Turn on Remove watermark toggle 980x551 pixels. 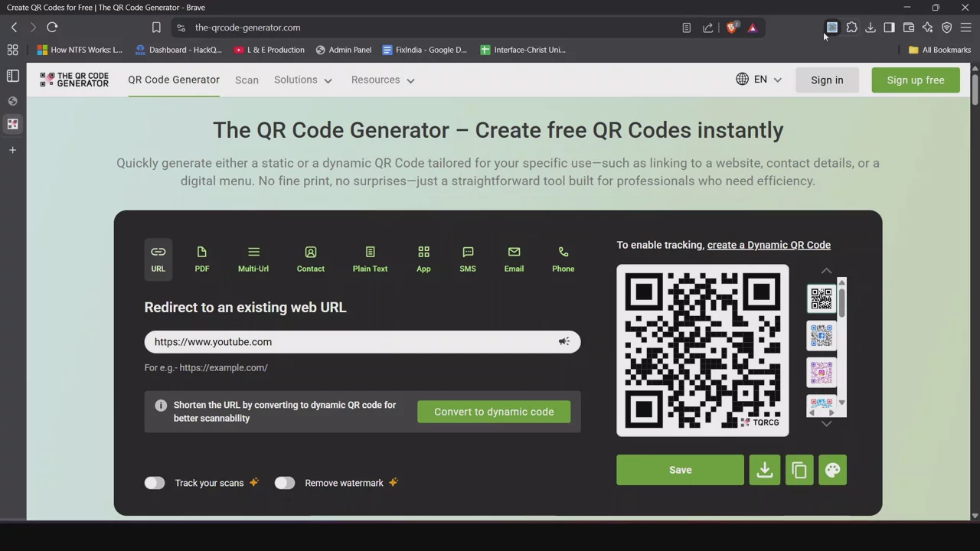click(x=285, y=483)
